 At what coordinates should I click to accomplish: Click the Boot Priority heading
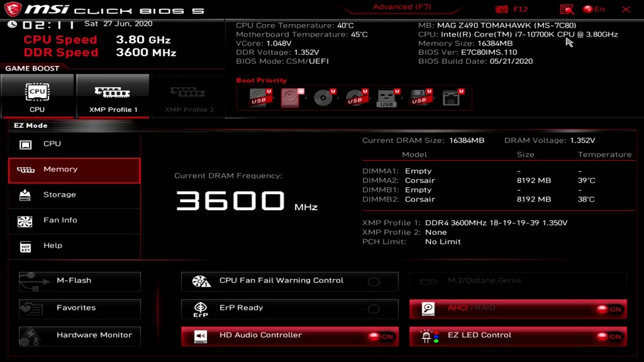click(x=261, y=80)
